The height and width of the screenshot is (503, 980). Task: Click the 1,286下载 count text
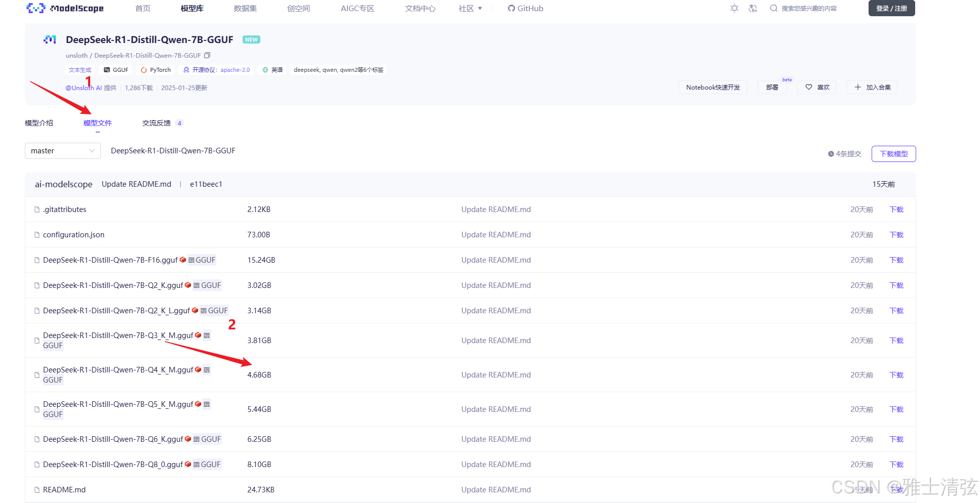[139, 88]
